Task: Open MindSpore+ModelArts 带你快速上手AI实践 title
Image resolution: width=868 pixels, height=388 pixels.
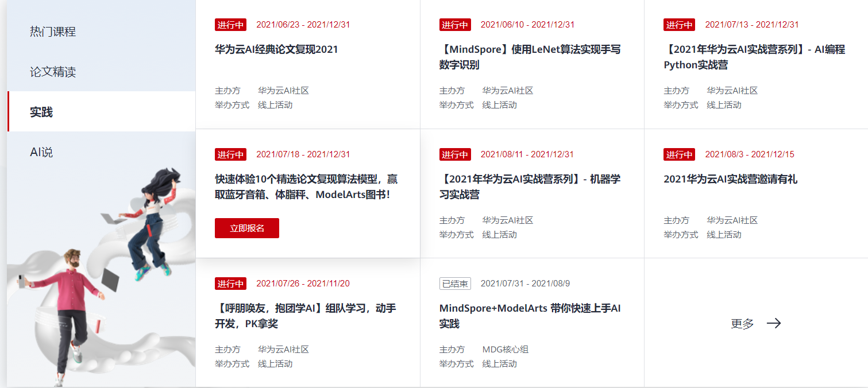Action: coord(530,316)
